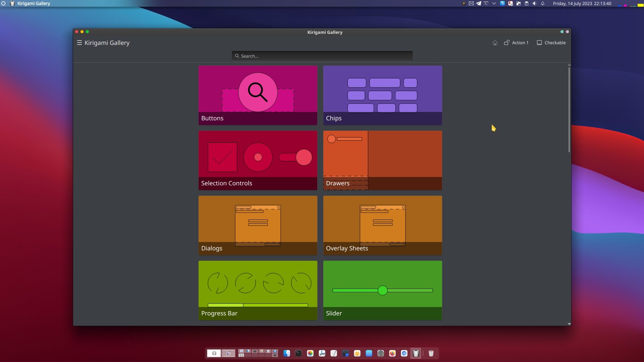The width and height of the screenshot is (644, 362).
Task: Launch the Photos app from the dock
Action: tap(310, 353)
